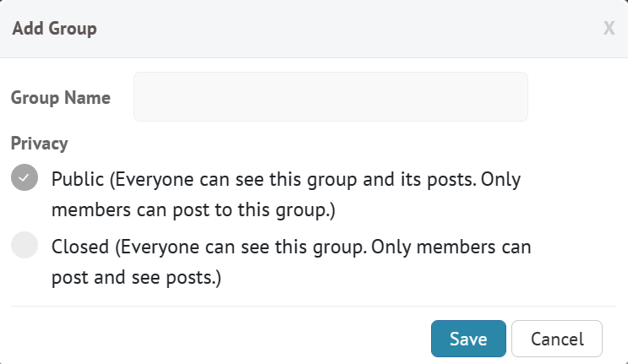Select the Public privacy radio button
Image resolution: width=628 pixels, height=364 pixels.
tap(25, 177)
